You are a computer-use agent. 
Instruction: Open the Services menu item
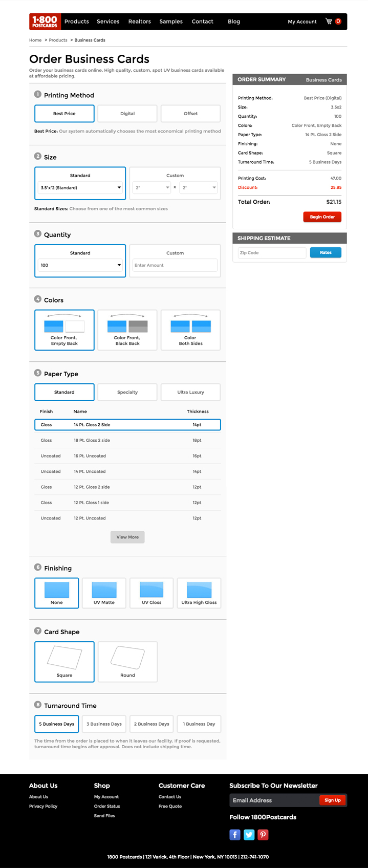pyautogui.click(x=108, y=21)
